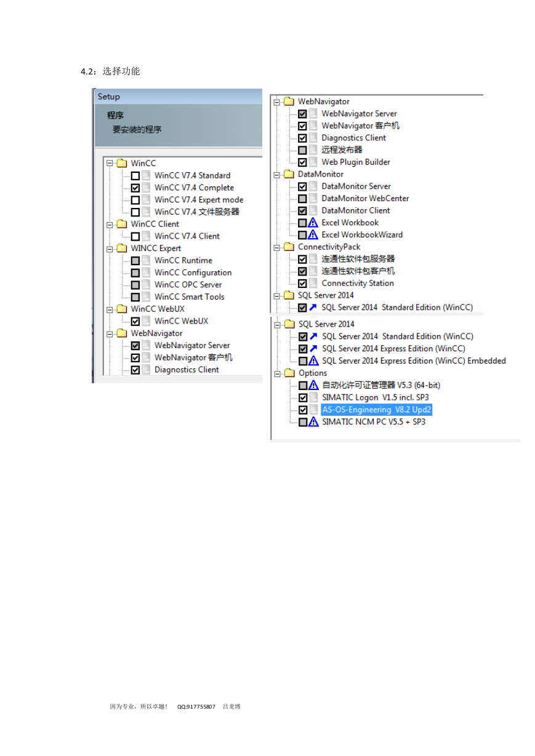
Task: Click document icon beside SIMATIC Logon
Action: 314,397
